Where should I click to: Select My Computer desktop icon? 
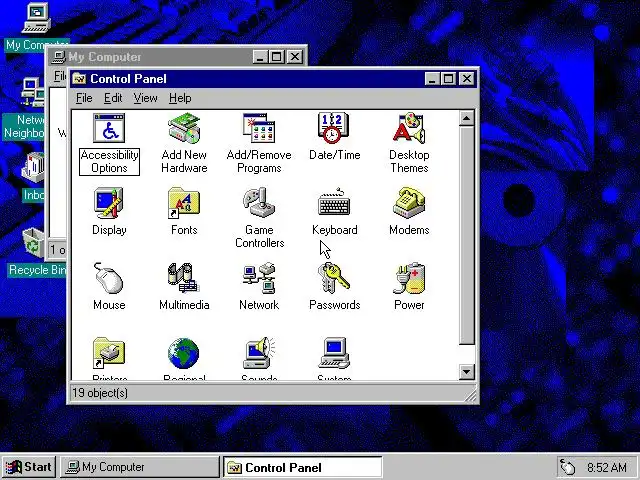pos(37,18)
